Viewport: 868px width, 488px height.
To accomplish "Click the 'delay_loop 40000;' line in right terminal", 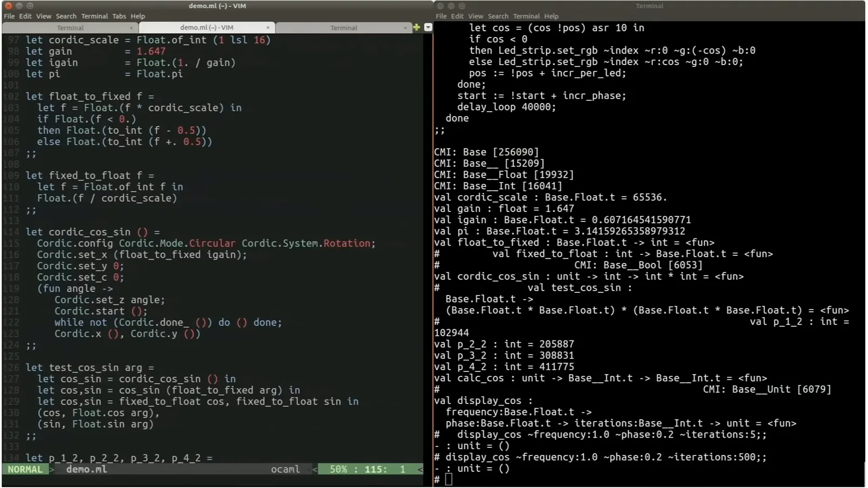I will [507, 107].
